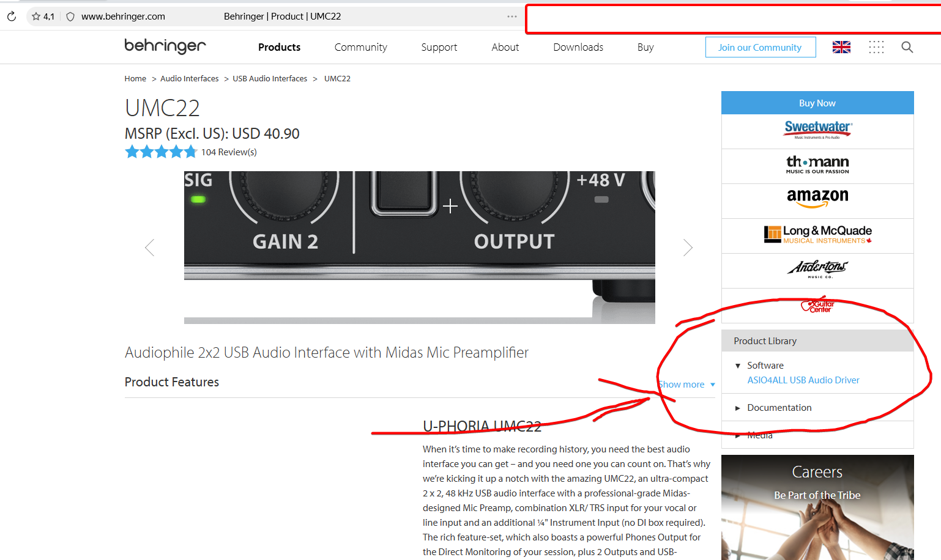Open the About menu
Image resolution: width=941 pixels, height=560 pixels.
point(505,47)
